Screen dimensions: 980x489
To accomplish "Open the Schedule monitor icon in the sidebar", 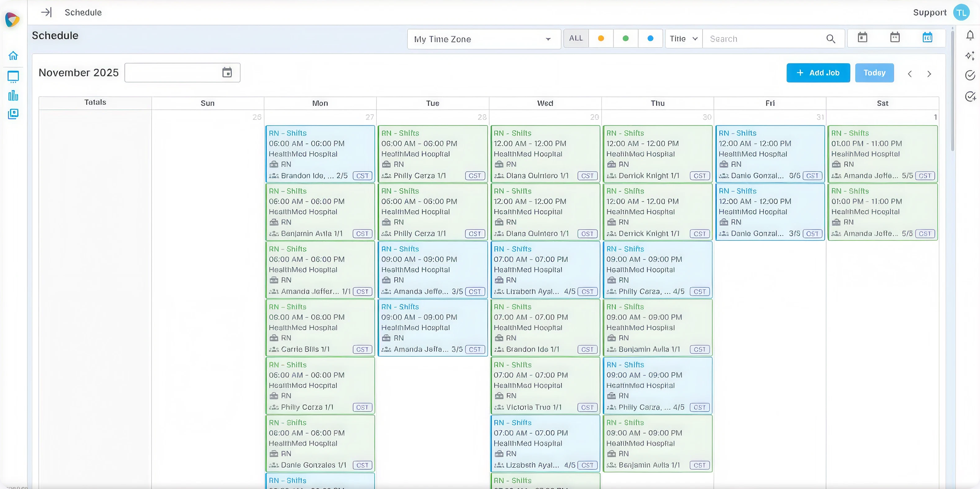I will [x=13, y=77].
